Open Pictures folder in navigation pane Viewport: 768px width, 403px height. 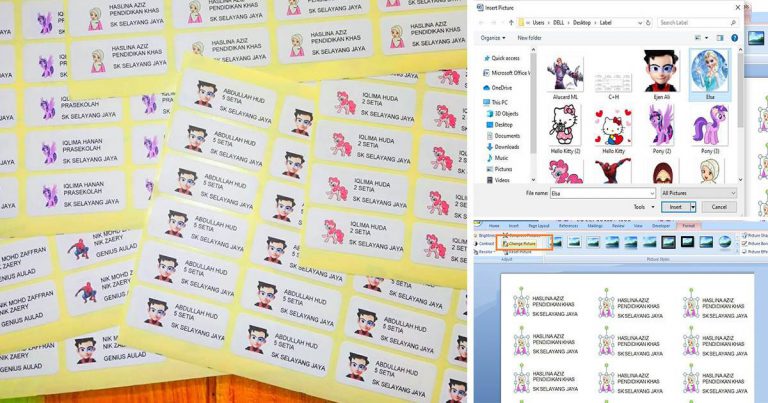coord(500,169)
